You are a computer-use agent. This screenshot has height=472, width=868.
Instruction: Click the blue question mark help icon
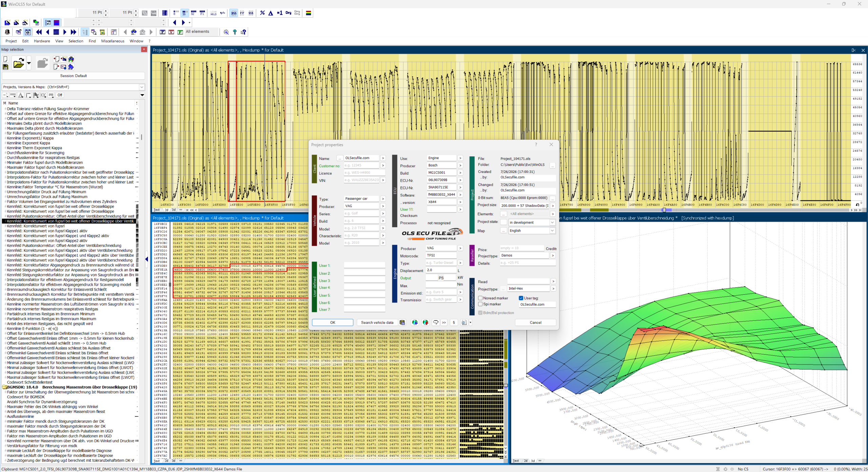(x=235, y=32)
